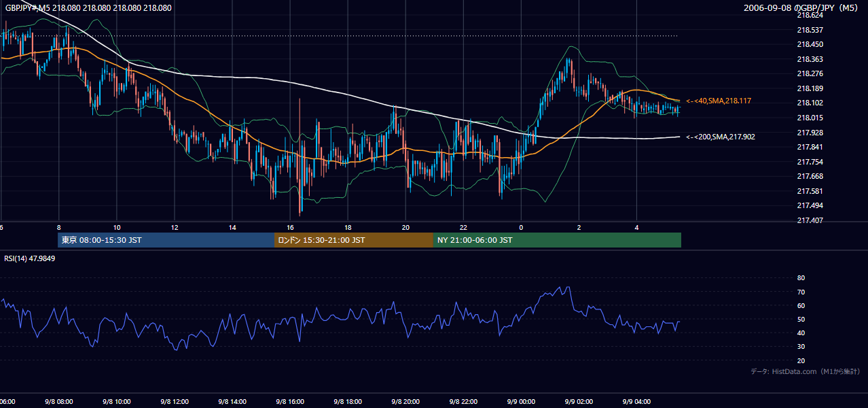This screenshot has width=868, height=408.
Task: Click hour tick 12 under the price chart
Action: pyautogui.click(x=175, y=227)
